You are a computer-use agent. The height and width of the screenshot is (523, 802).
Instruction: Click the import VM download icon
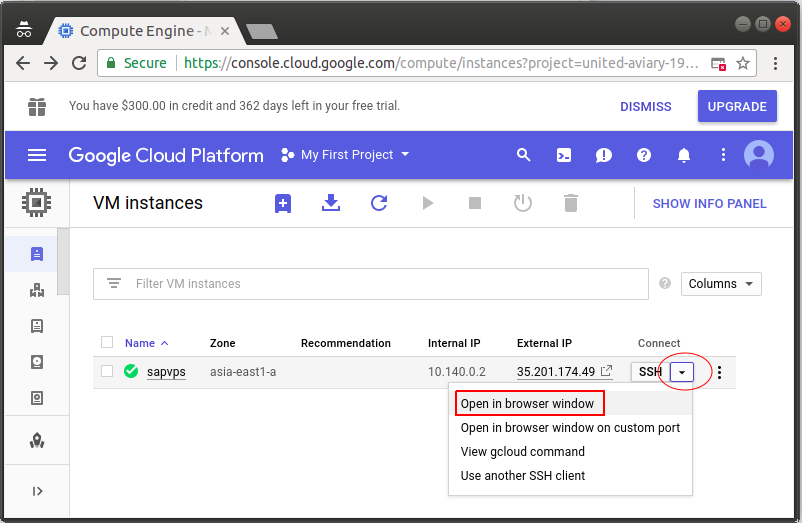(x=331, y=203)
